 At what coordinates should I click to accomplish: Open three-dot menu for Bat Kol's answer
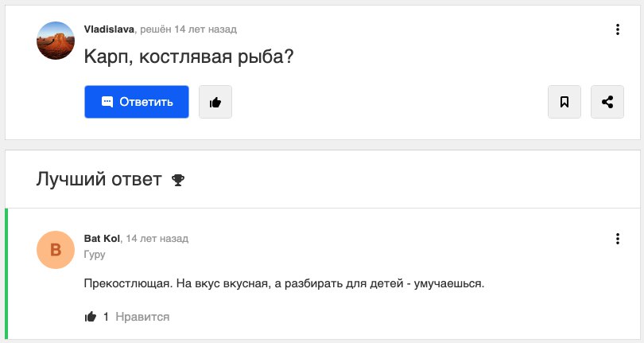617,239
